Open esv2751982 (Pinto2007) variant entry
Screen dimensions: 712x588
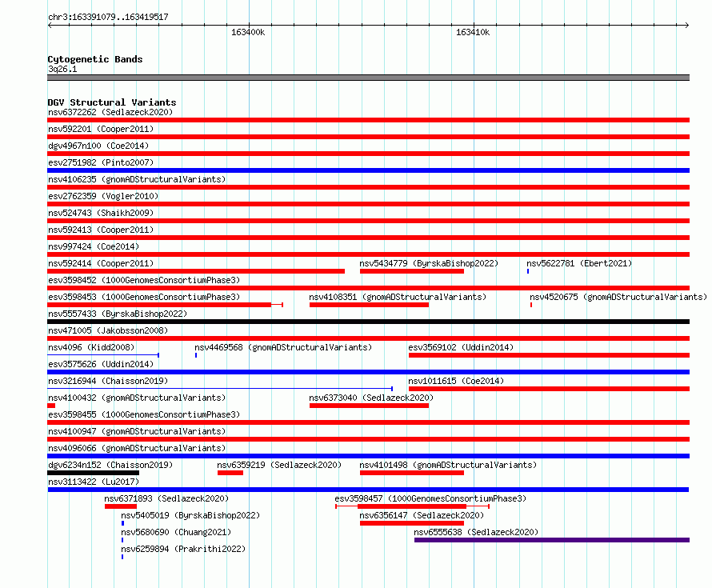pos(101,162)
